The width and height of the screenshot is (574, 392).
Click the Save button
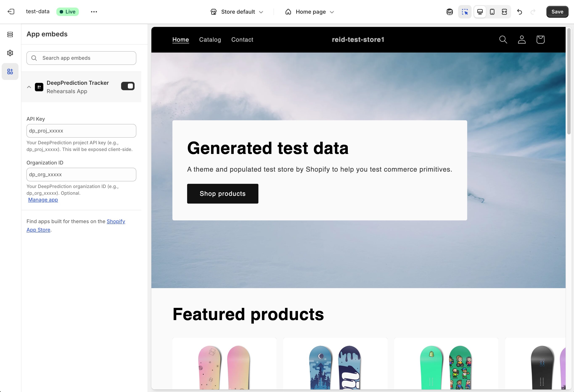(557, 12)
